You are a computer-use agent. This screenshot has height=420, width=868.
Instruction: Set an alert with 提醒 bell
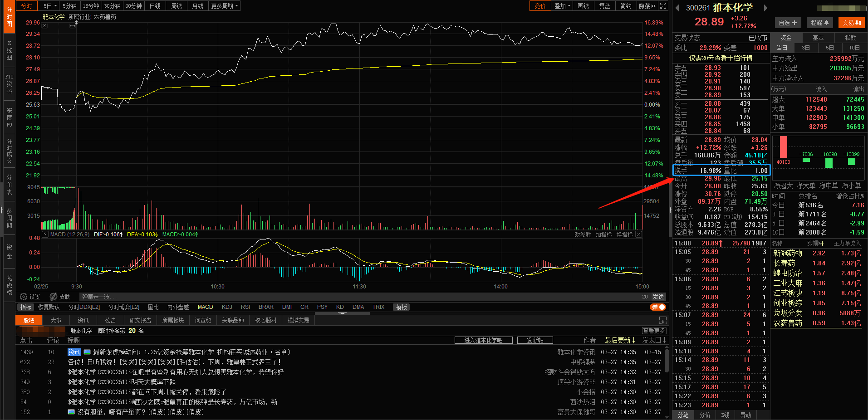pyautogui.click(x=820, y=23)
